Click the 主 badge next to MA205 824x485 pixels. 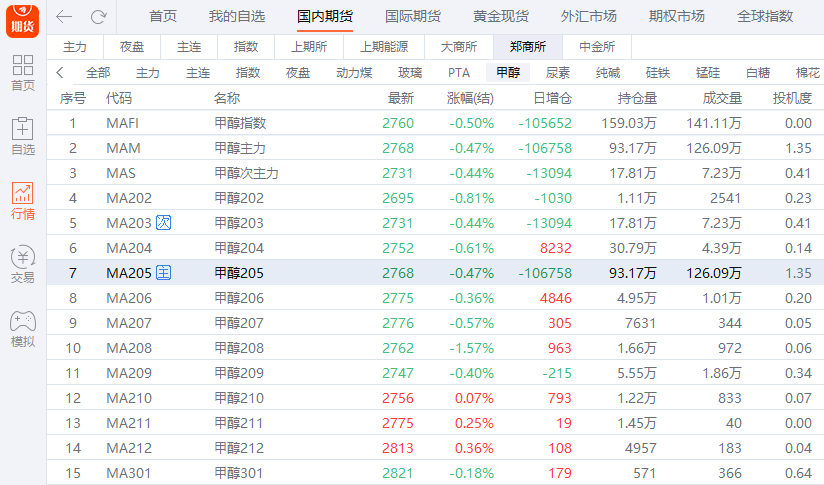165,273
